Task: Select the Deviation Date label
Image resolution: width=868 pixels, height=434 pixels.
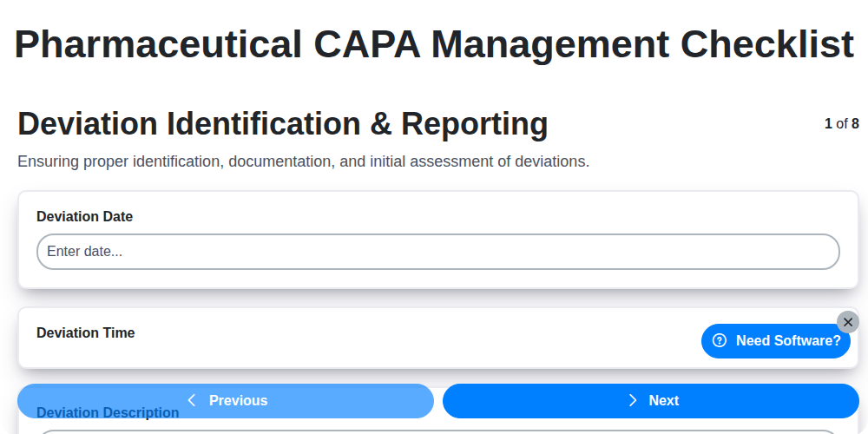Action: [85, 216]
